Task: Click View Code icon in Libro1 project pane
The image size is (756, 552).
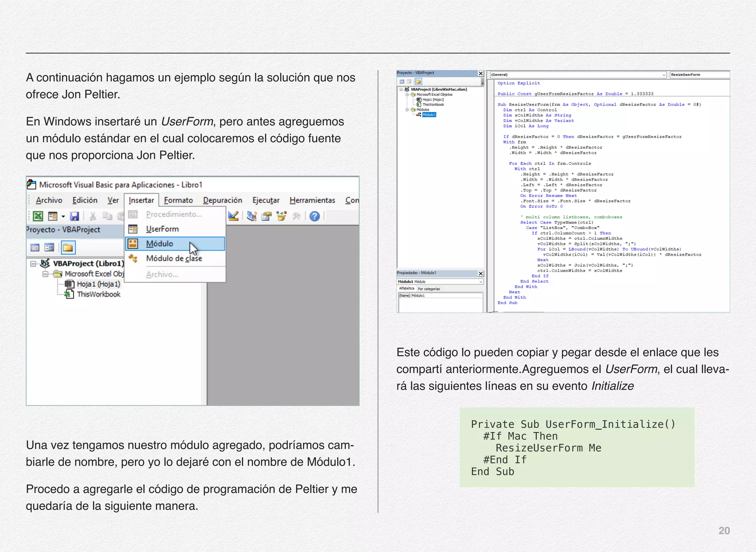Action: coord(35,248)
